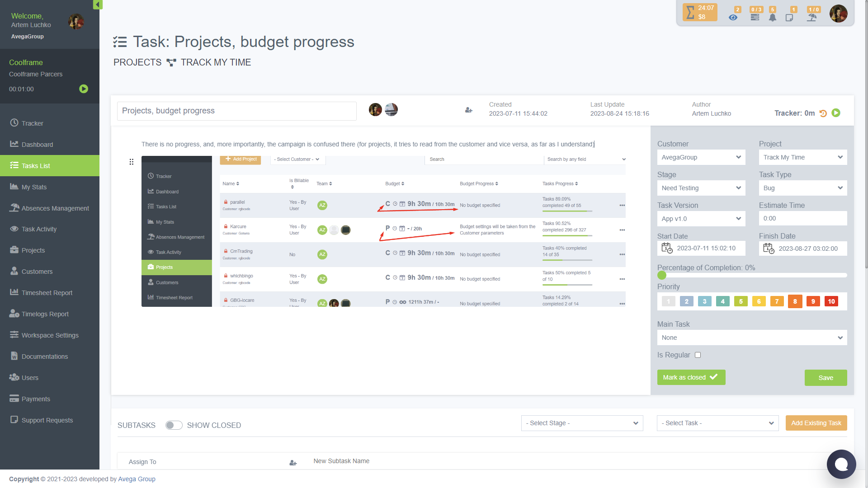The image size is (868, 488).
Task: Click the eye watchers icon in top bar
Action: pos(733,17)
